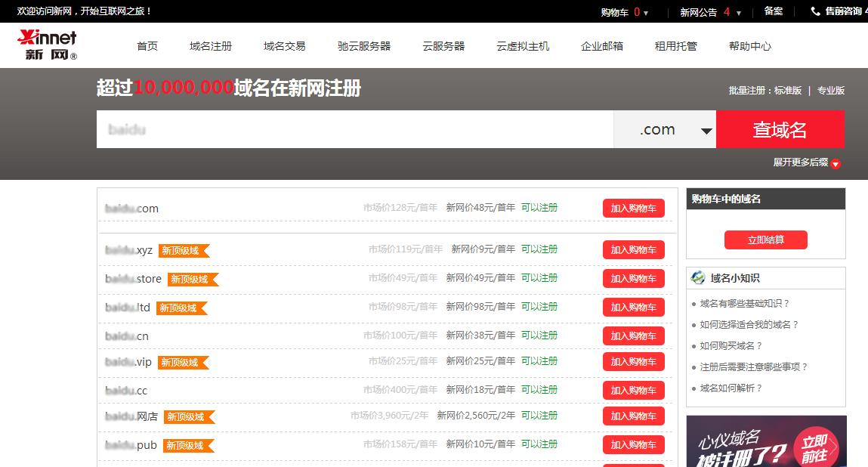This screenshot has height=467, width=868.
Task: Open the 帮助中心 navigation item
Action: coord(749,45)
